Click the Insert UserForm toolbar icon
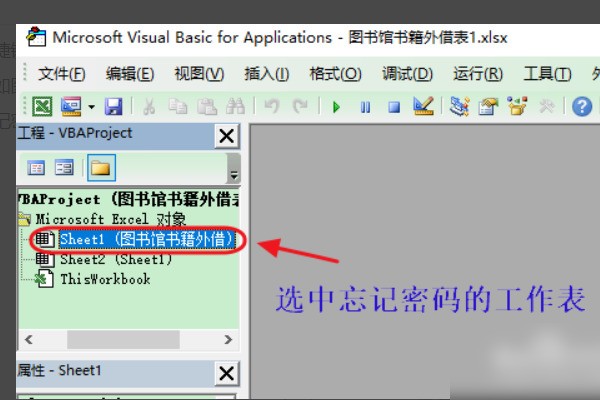 tap(71, 106)
